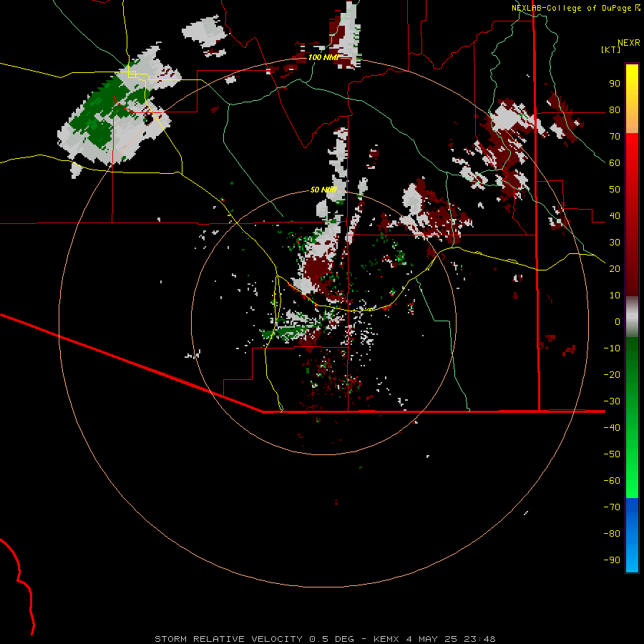Click the -60 value on the velocity scale
The height and width of the screenshot is (644, 644).
pos(612,481)
